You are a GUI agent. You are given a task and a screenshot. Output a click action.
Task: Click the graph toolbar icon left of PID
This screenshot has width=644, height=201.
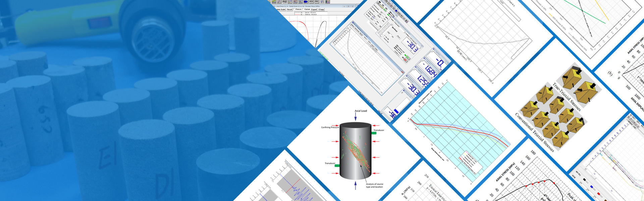tap(279, 2)
